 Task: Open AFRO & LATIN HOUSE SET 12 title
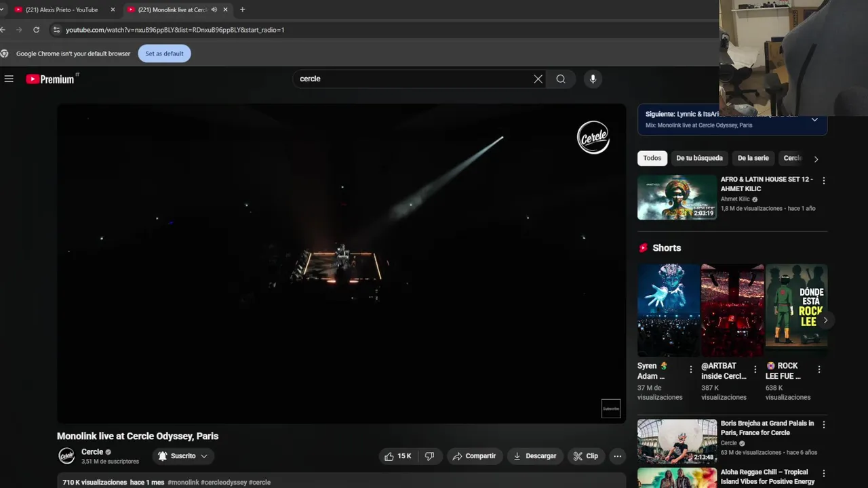click(767, 184)
